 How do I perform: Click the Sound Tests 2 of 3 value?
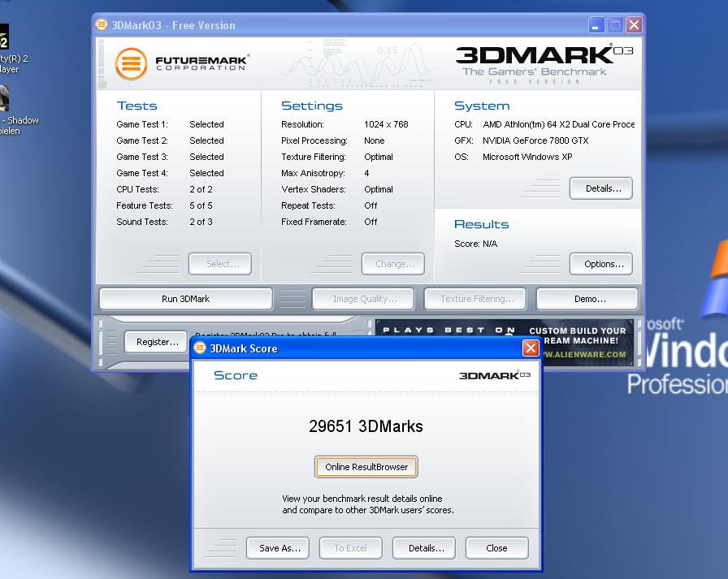tap(201, 222)
